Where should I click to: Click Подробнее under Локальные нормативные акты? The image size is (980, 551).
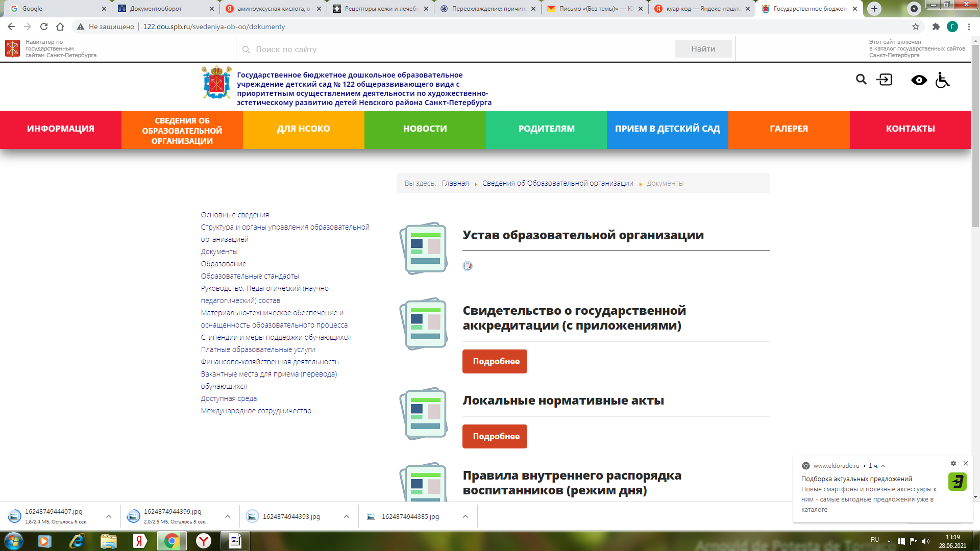(x=494, y=436)
